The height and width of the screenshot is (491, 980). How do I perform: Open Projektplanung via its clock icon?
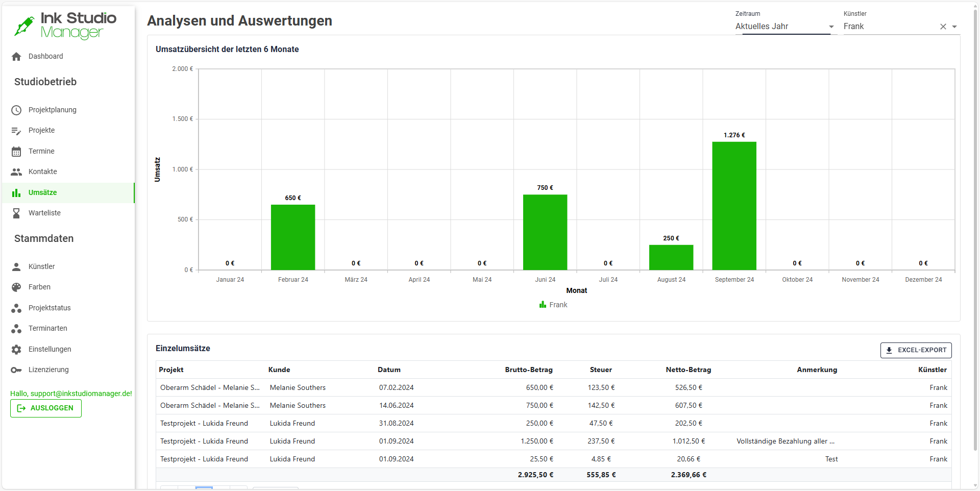[16, 110]
